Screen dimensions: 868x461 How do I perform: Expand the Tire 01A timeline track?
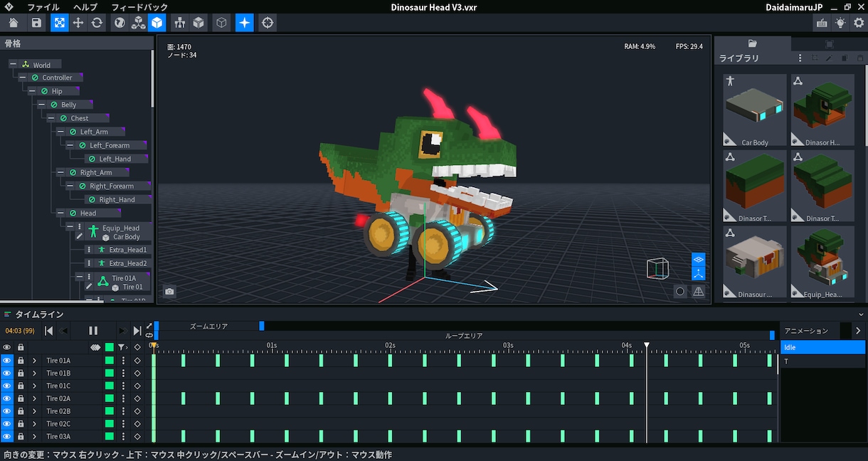(34, 361)
